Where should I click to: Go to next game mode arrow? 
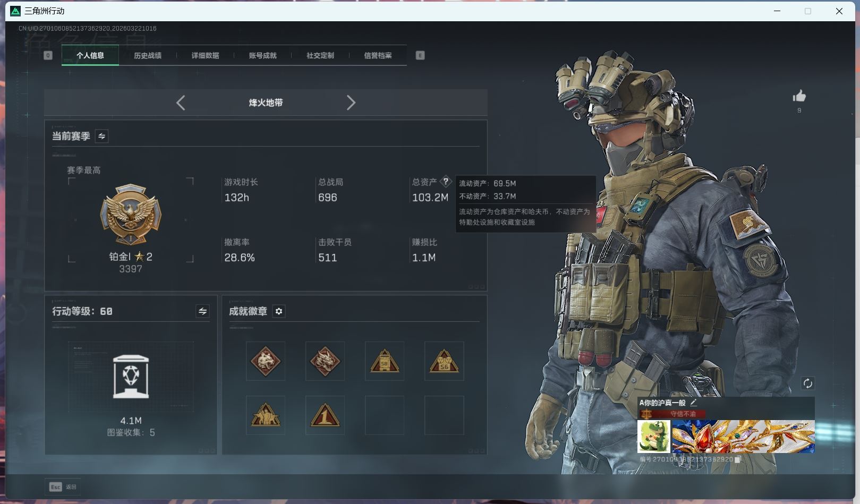pyautogui.click(x=351, y=102)
